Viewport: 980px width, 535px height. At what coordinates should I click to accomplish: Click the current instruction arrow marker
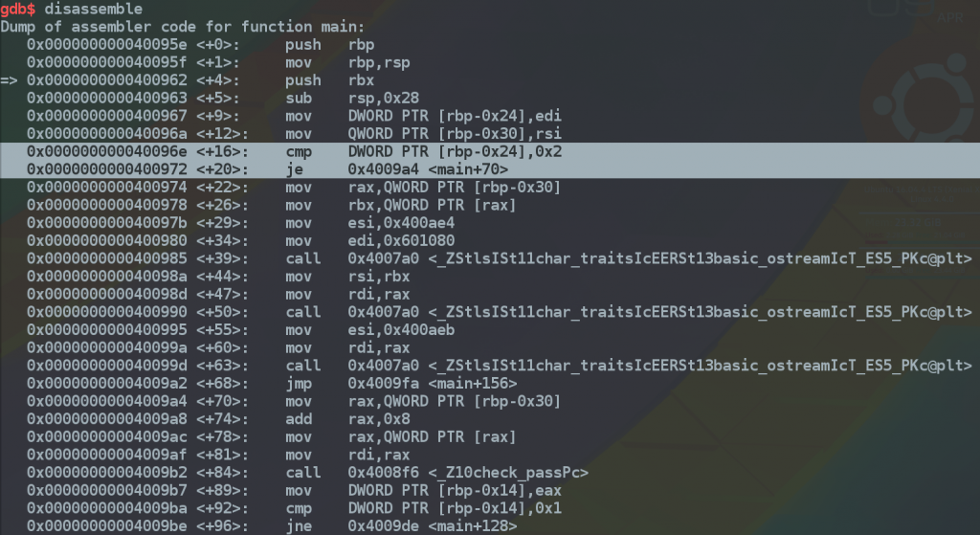point(9,80)
